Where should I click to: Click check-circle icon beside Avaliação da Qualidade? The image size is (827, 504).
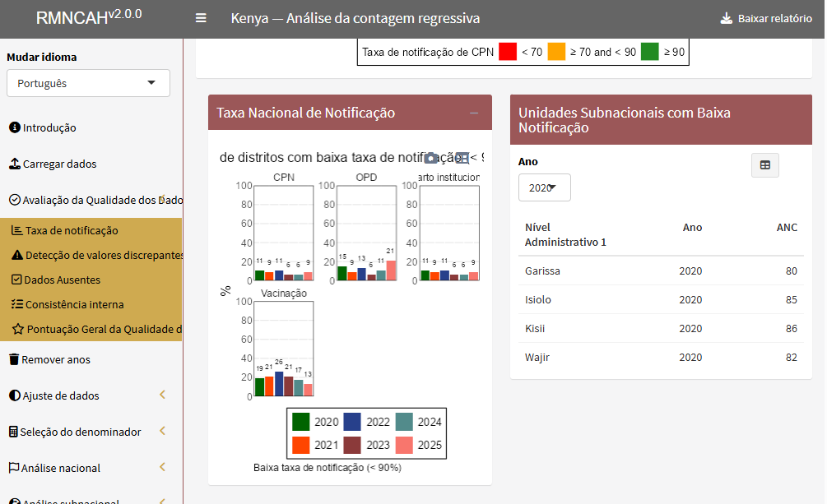(15, 199)
